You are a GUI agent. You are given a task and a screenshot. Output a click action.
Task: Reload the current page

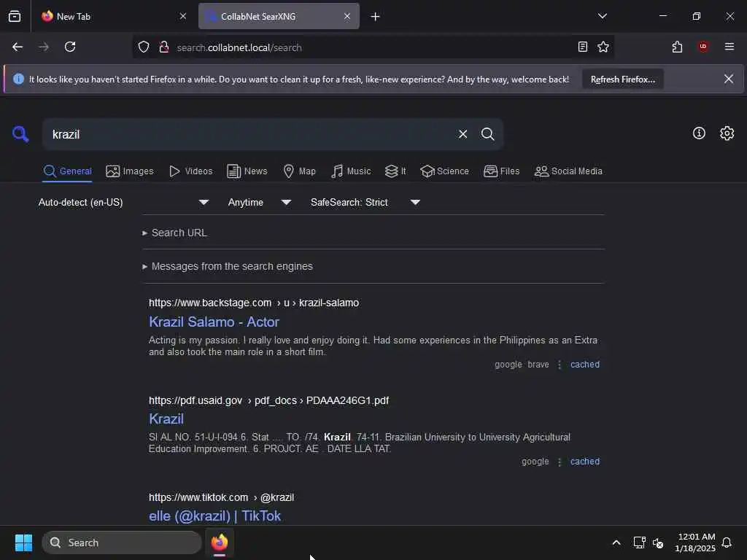coord(70,47)
